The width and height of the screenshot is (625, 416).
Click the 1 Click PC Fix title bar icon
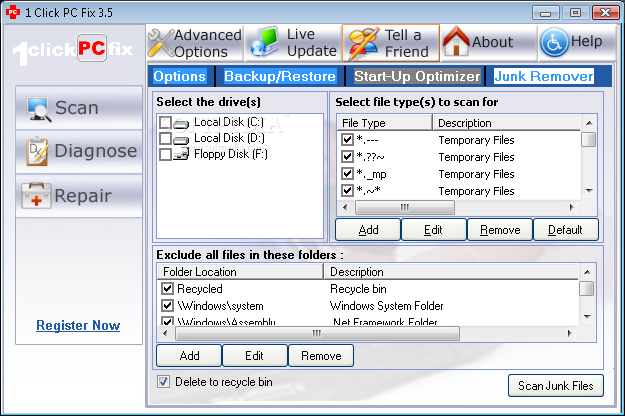tap(13, 12)
